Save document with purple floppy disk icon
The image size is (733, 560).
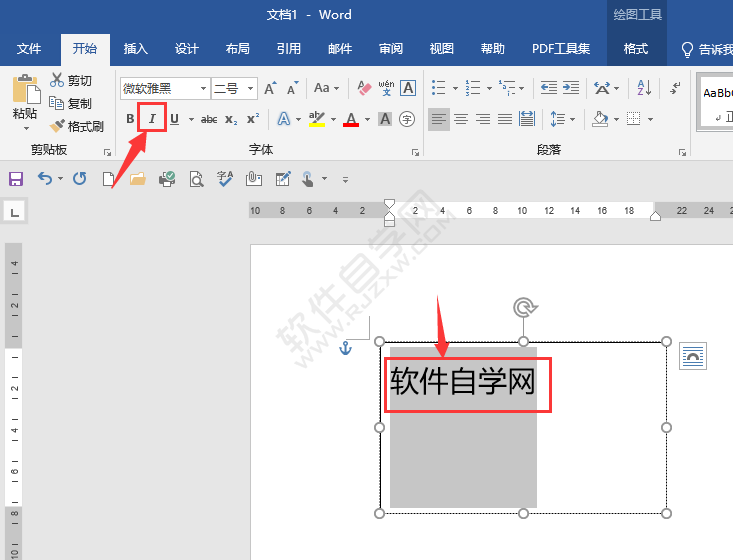click(16, 179)
